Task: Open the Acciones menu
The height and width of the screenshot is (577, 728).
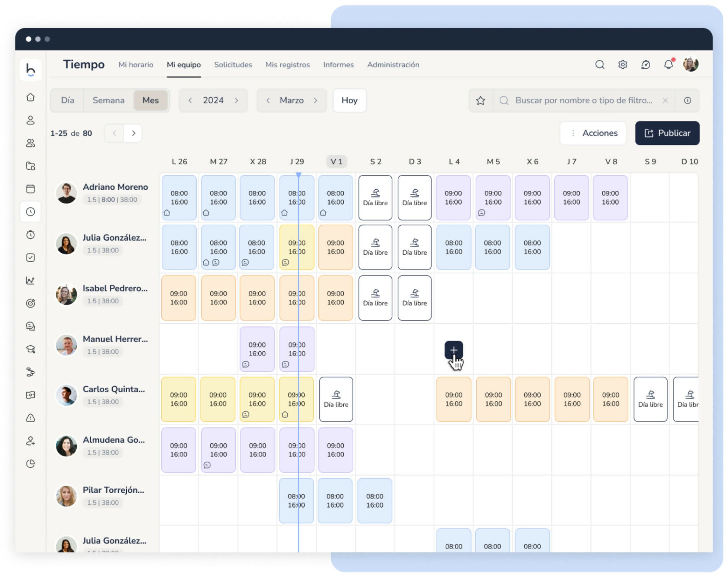Action: (593, 133)
